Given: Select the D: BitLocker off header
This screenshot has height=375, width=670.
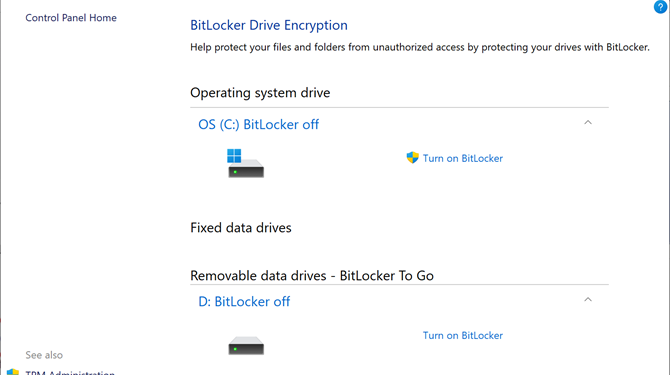Looking at the screenshot, I should pyautogui.click(x=244, y=302).
